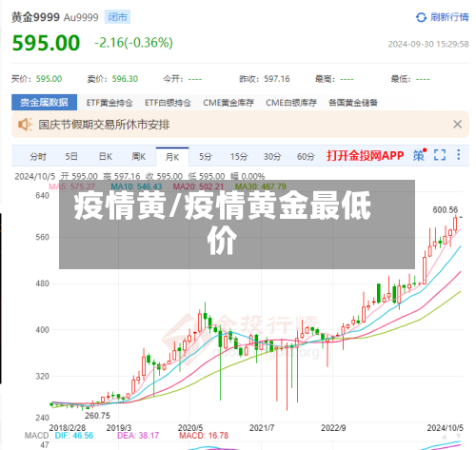
Task: Click the DEA: 38.17 MACD value
Action: (138, 436)
